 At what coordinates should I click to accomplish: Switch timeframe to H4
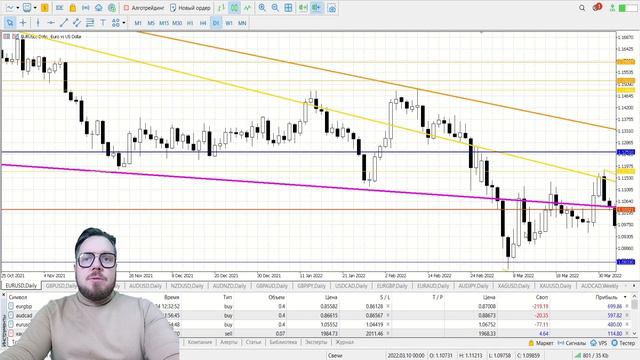click(x=203, y=23)
